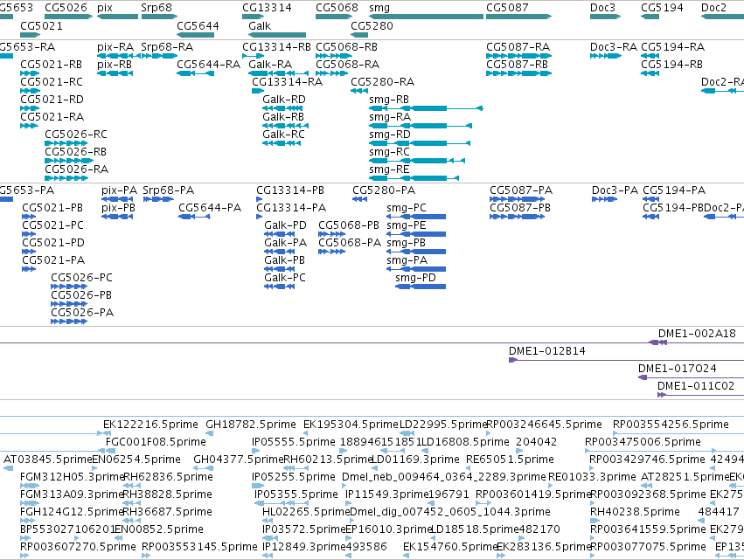The height and width of the screenshot is (560, 744).
Task: Select the CG5087-PA protein label
Action: tap(521, 190)
